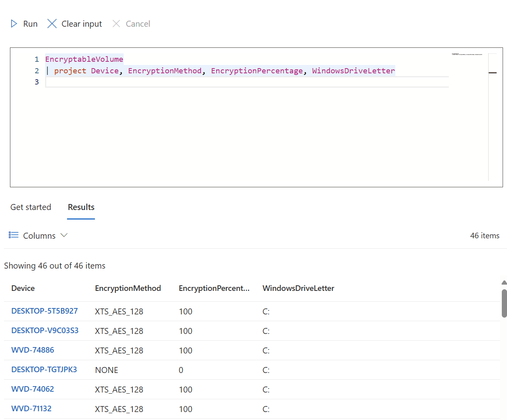Click the query editor minimap preview
The width and height of the screenshot is (507, 420).
(x=467, y=54)
